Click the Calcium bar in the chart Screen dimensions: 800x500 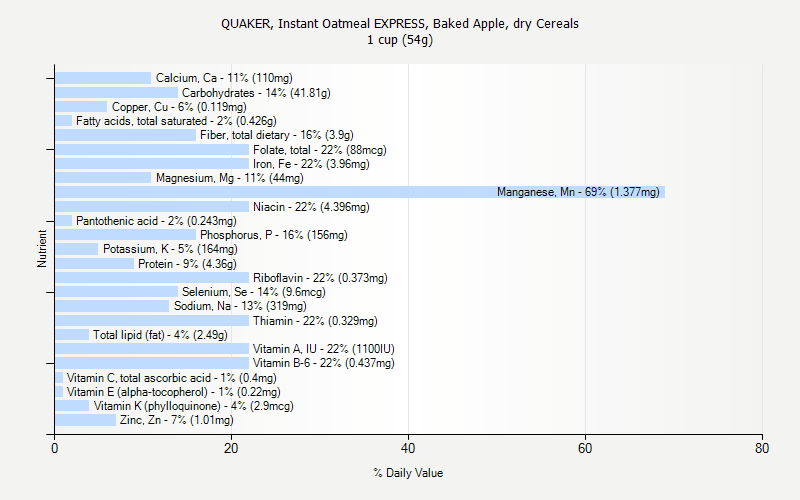coord(103,78)
